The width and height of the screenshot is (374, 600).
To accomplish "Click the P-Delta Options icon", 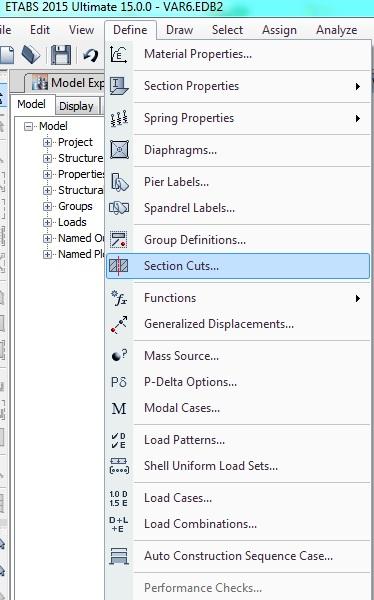I will pos(119,382).
